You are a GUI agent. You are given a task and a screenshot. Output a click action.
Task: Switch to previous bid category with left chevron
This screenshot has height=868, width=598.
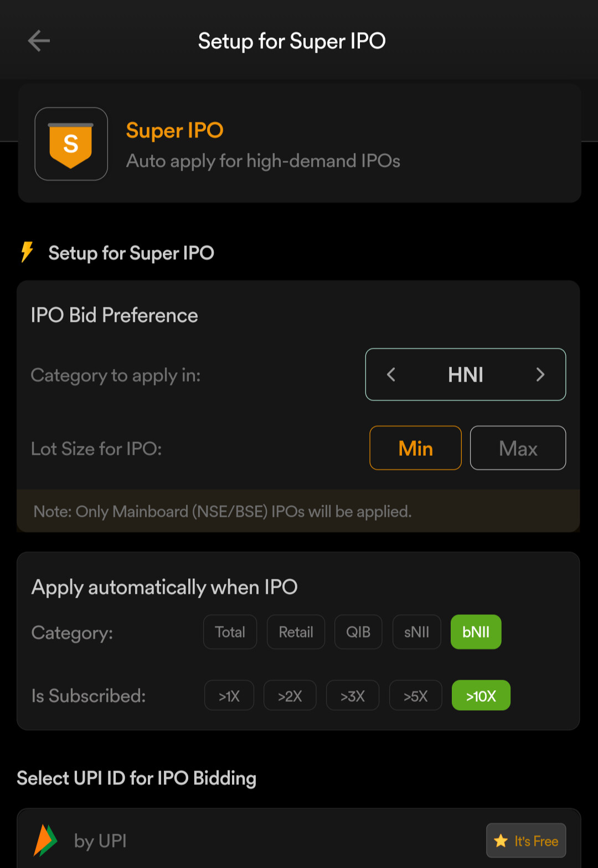[x=391, y=375]
